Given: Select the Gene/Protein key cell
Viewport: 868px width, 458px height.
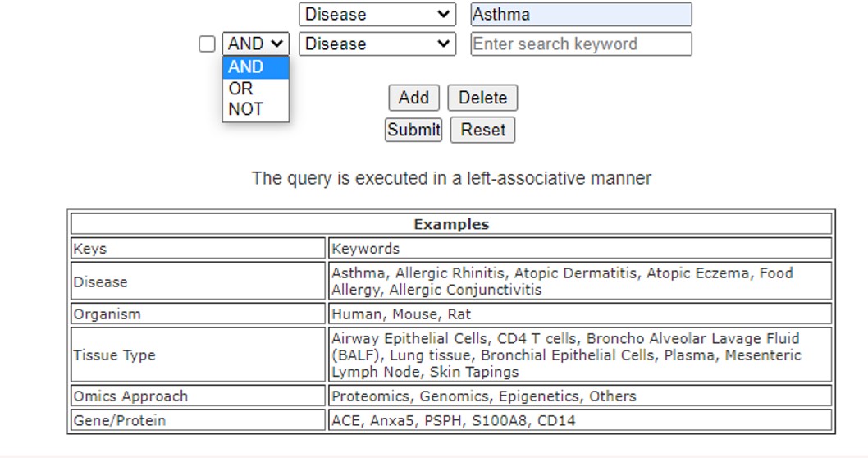Looking at the screenshot, I should (199, 421).
